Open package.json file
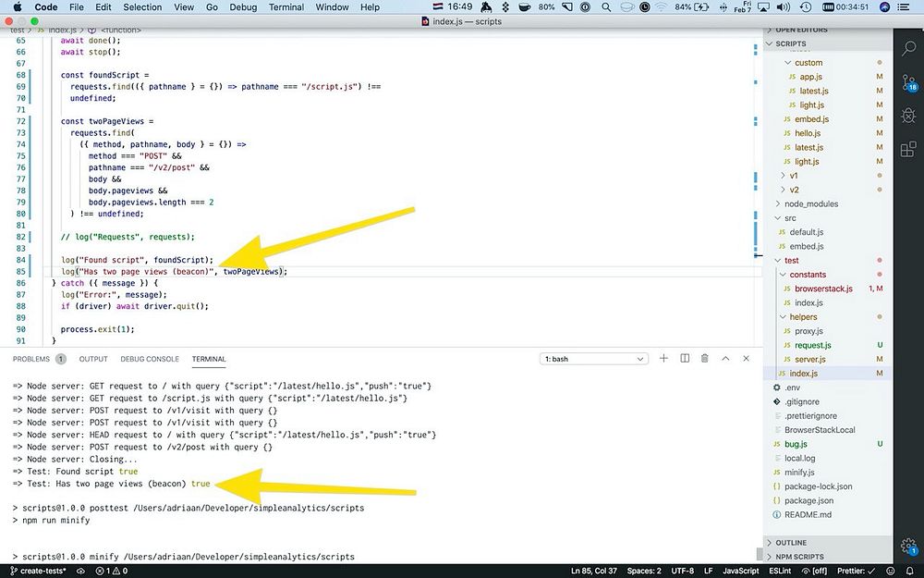 [x=808, y=500]
